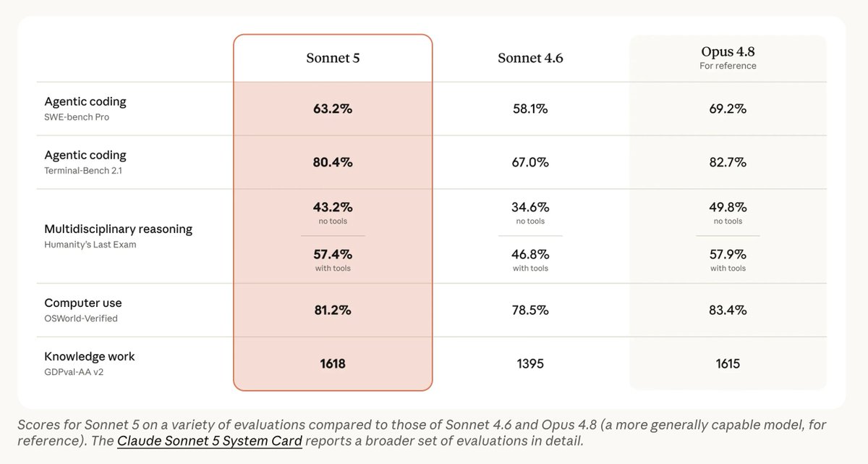Click the Multidisciplinary reasoning row label

point(118,236)
